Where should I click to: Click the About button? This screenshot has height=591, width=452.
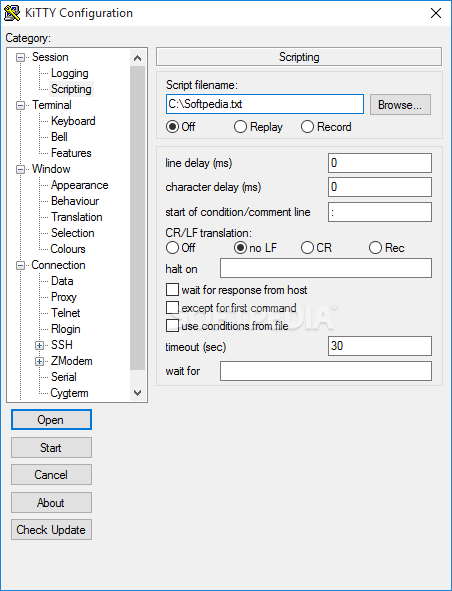coord(51,503)
